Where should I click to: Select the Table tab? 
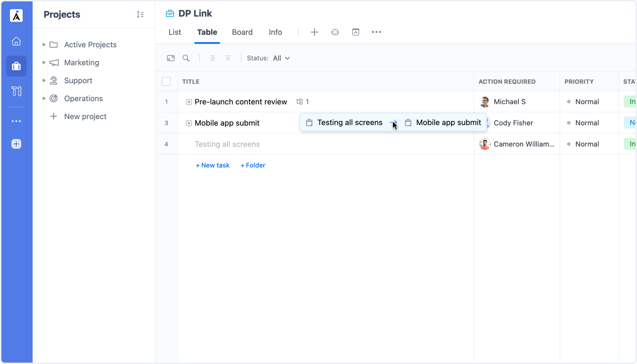coord(207,32)
